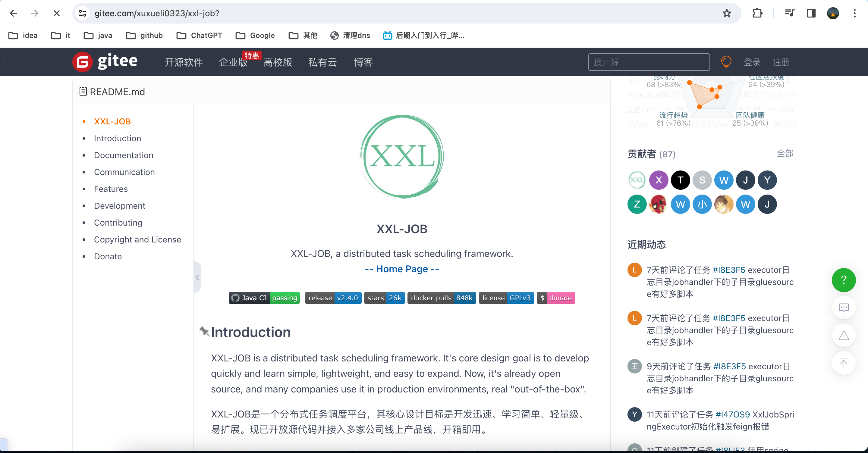The width and height of the screenshot is (868, 453).
Task: Open 私有云 in Gitee navigation
Action: (x=322, y=62)
